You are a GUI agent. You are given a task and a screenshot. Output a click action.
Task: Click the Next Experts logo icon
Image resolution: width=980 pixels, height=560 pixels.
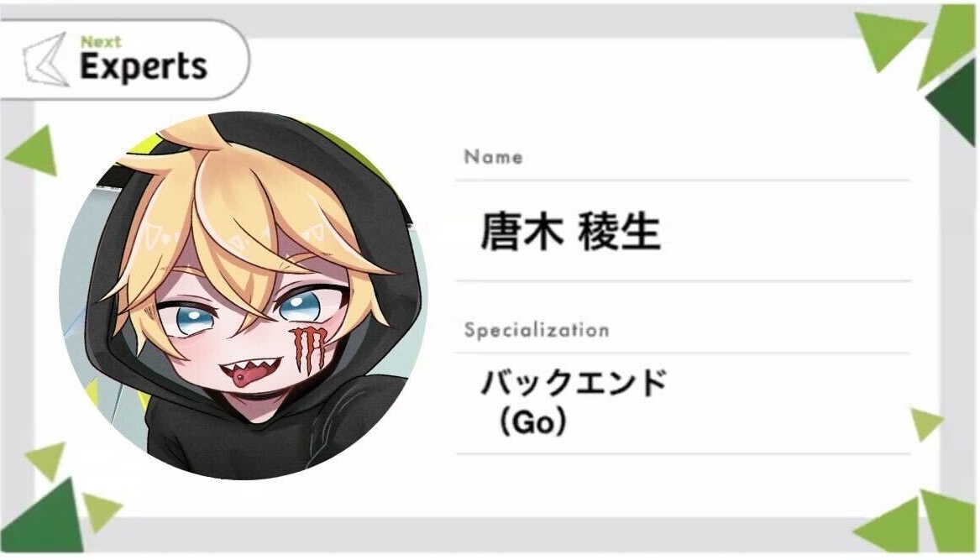point(45,60)
